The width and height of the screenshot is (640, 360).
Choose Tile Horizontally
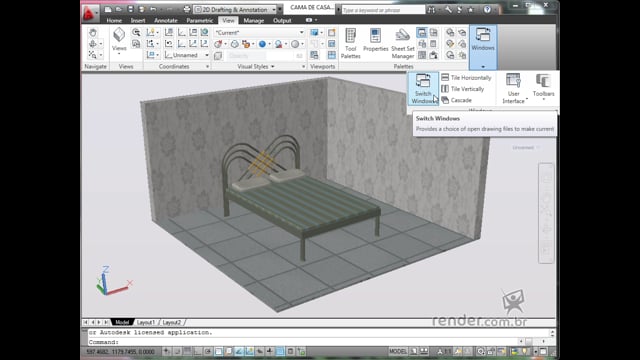point(466,78)
